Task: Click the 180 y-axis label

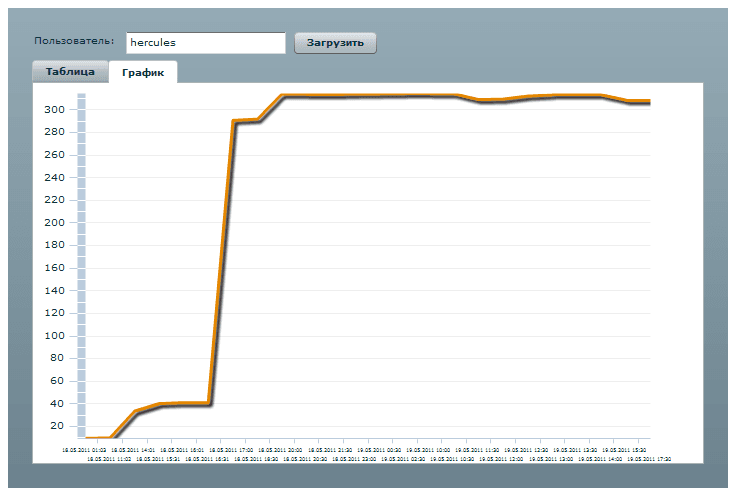Action: point(54,245)
